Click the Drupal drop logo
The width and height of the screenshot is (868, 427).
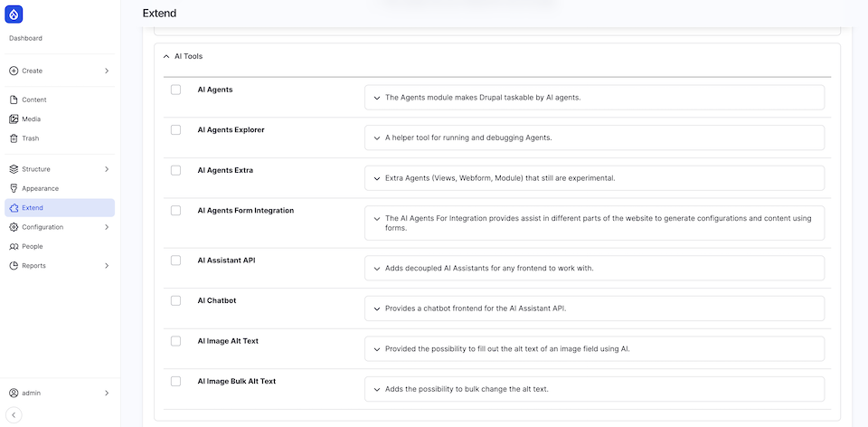point(14,14)
